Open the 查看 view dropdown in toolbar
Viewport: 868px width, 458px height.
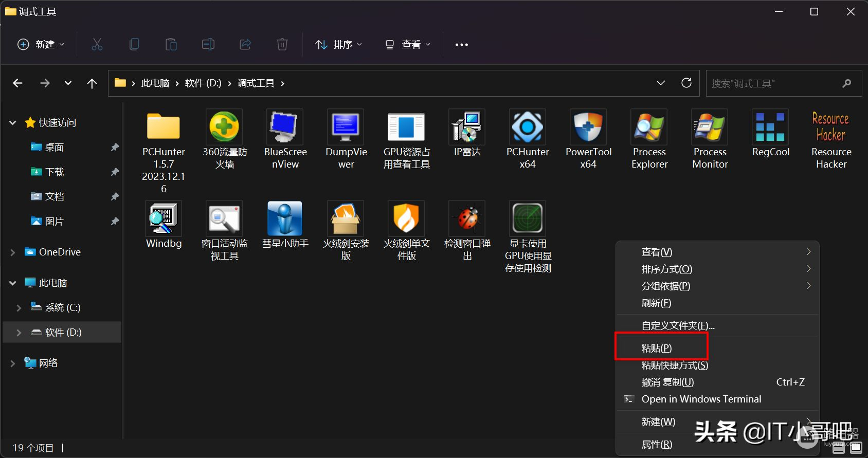408,45
